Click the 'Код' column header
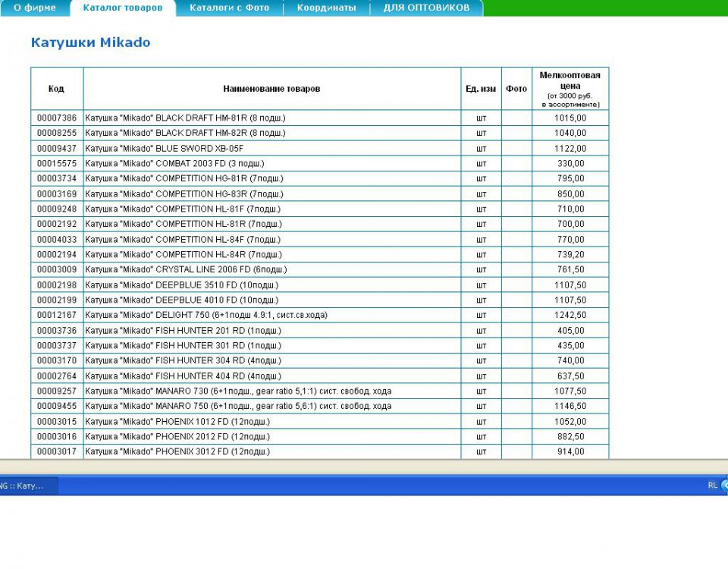728x569 pixels. click(57, 89)
